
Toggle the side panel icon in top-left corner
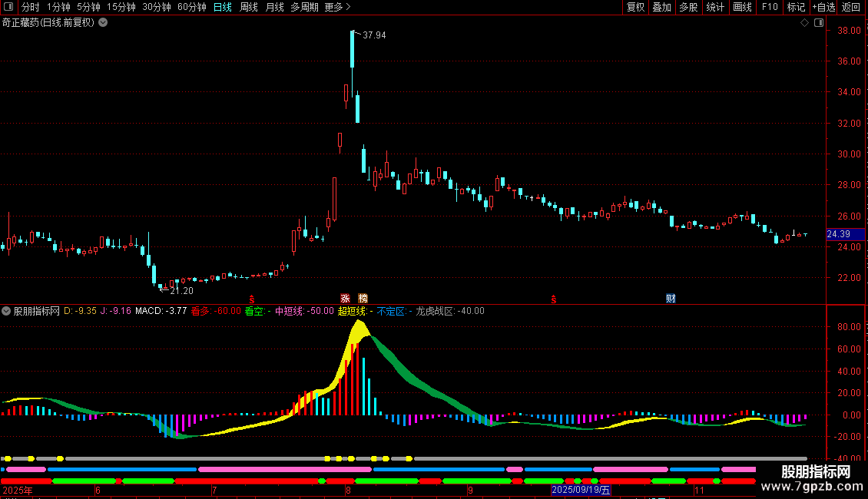pyautogui.click(x=8, y=7)
